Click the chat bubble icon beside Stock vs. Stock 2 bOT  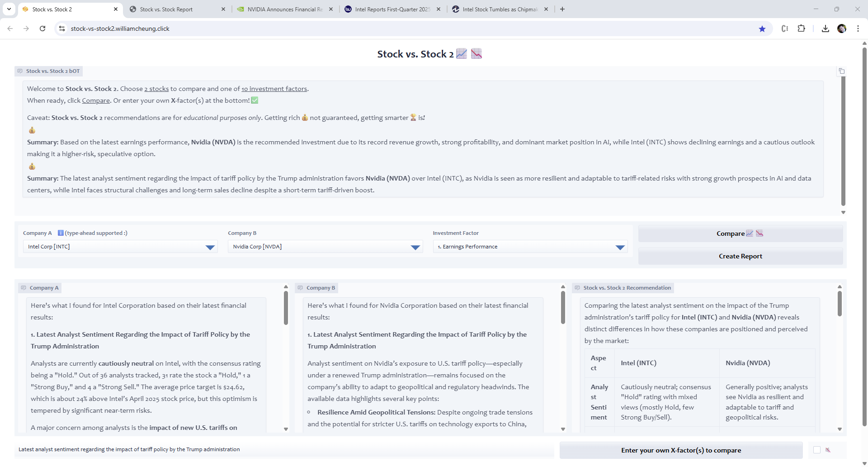tap(20, 71)
